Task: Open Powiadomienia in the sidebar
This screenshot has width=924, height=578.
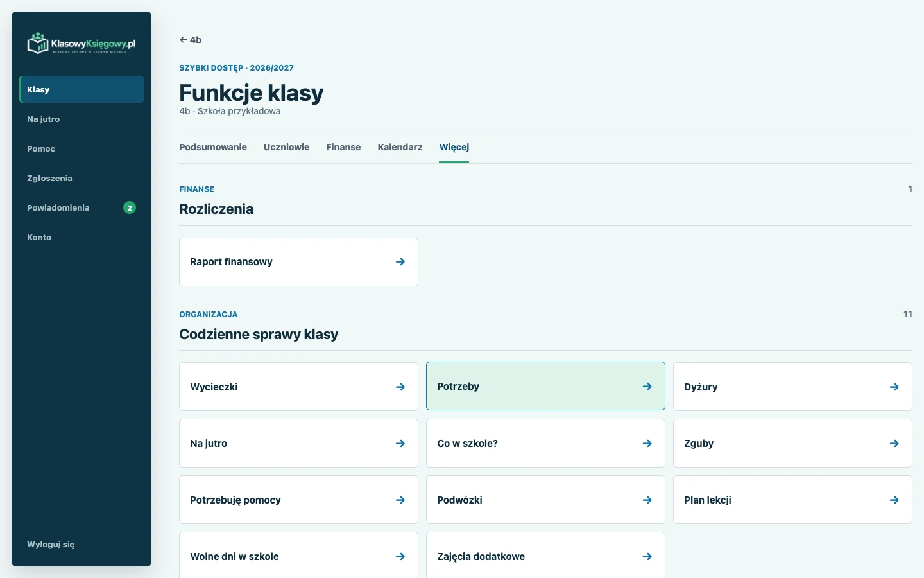Action: [81, 207]
